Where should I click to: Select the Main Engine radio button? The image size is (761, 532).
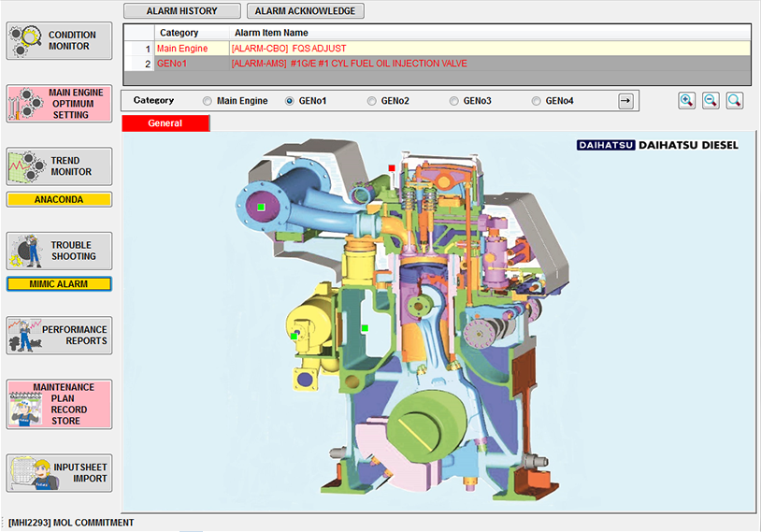[x=208, y=101]
